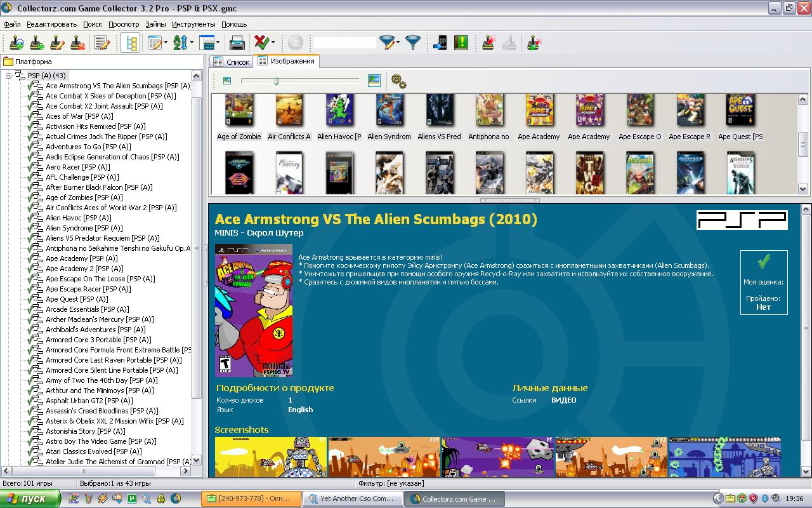
Task: Open the red-green checkmark selection dropdown
Action: 264,43
